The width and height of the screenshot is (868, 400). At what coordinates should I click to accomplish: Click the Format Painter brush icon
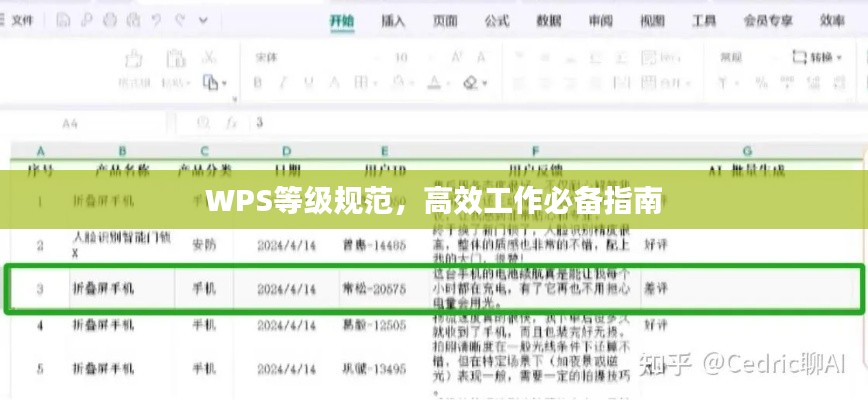(134, 59)
